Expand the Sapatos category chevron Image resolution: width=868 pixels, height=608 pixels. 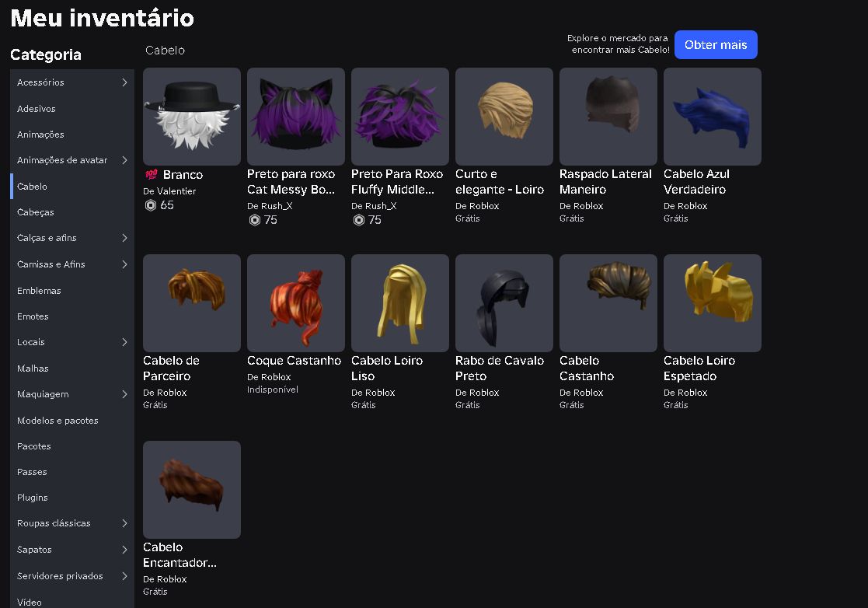(x=124, y=550)
